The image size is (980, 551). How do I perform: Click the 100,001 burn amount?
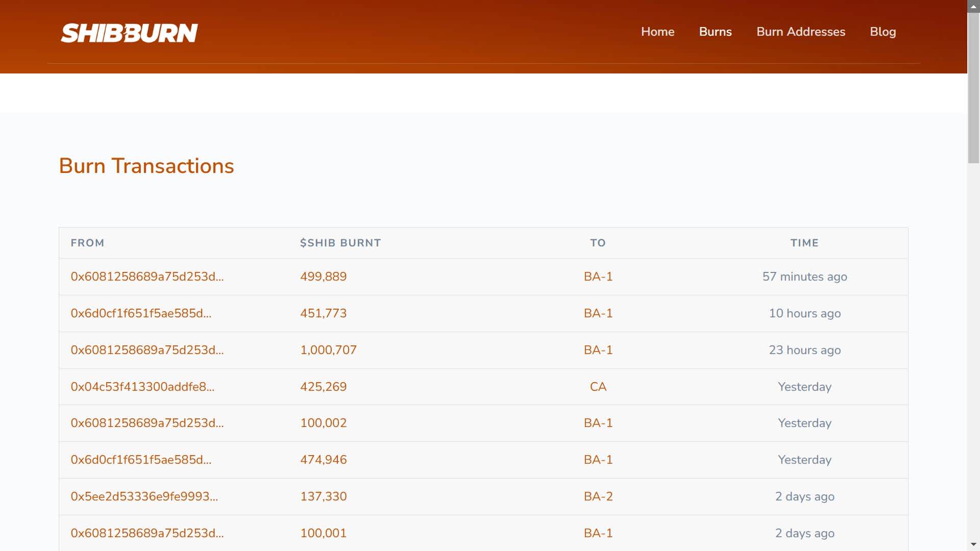(x=323, y=533)
